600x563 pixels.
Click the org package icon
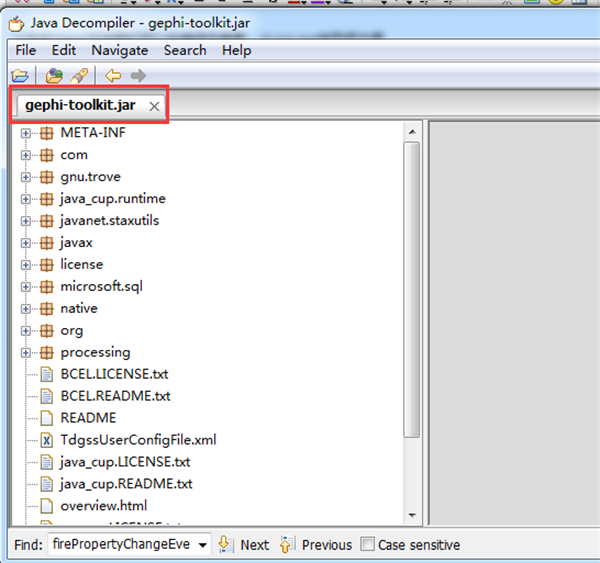point(47,331)
